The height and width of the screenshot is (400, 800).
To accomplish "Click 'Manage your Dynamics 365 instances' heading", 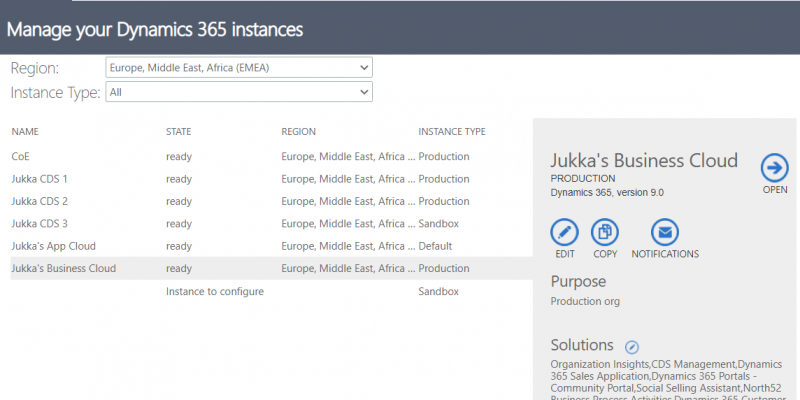I will point(155,30).
